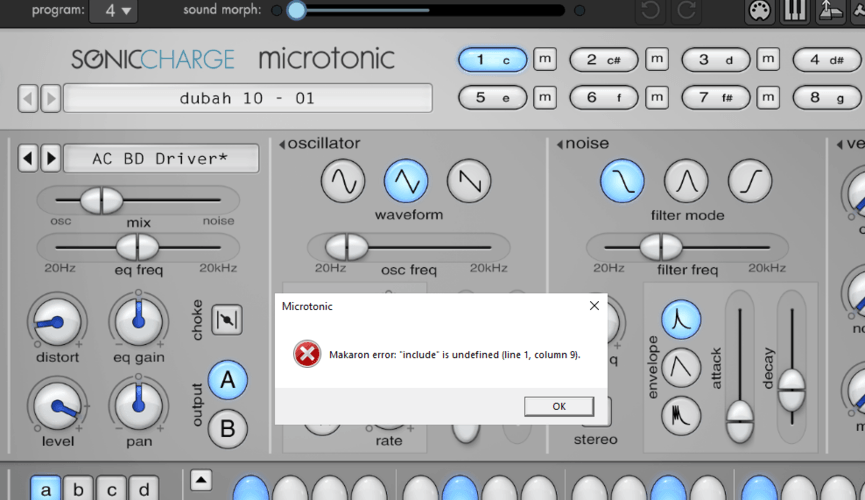Select the triangle waveform
Viewport: 865px width, 500px height.
coord(406,181)
